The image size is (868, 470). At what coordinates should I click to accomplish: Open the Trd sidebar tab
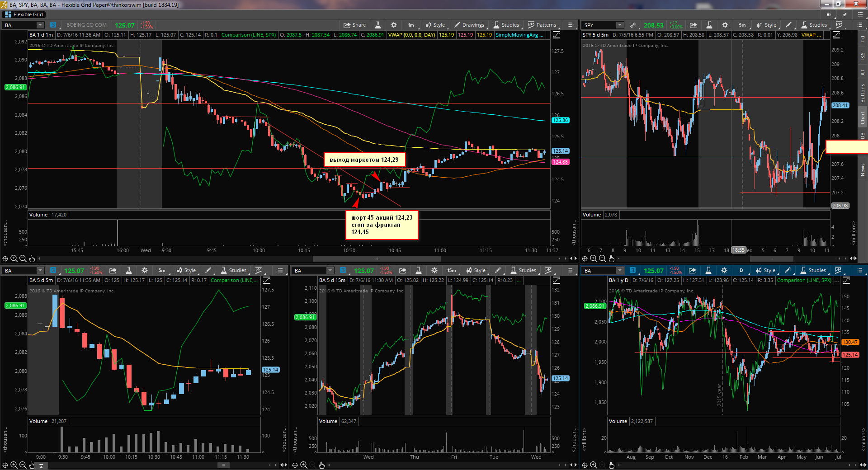(x=863, y=40)
